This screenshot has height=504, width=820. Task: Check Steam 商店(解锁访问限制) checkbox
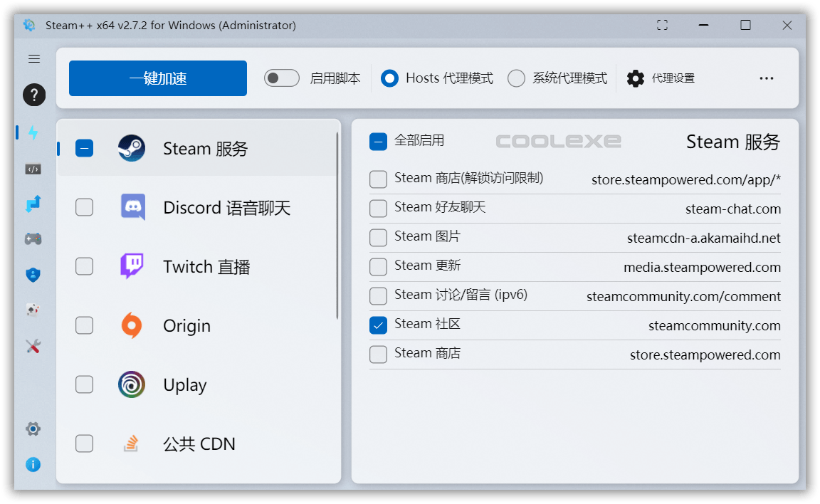click(378, 179)
